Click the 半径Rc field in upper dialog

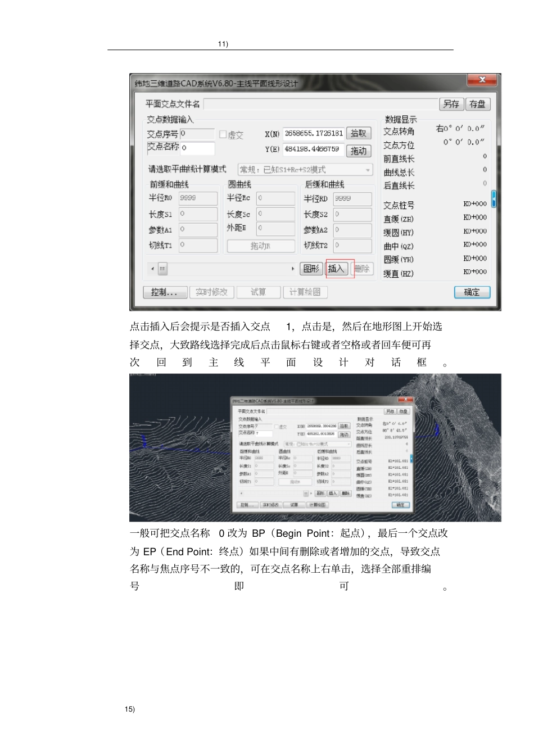275,198
